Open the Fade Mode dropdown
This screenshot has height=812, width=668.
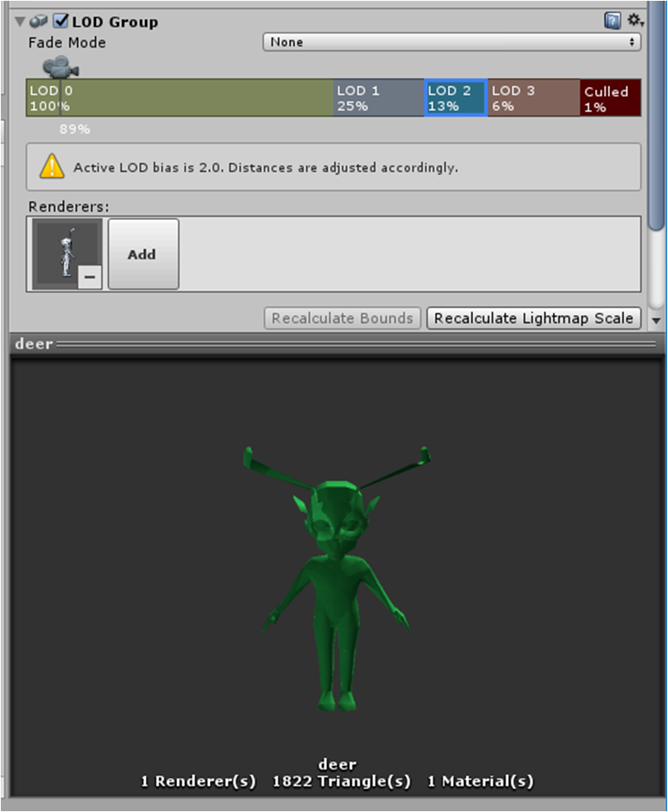tap(452, 42)
